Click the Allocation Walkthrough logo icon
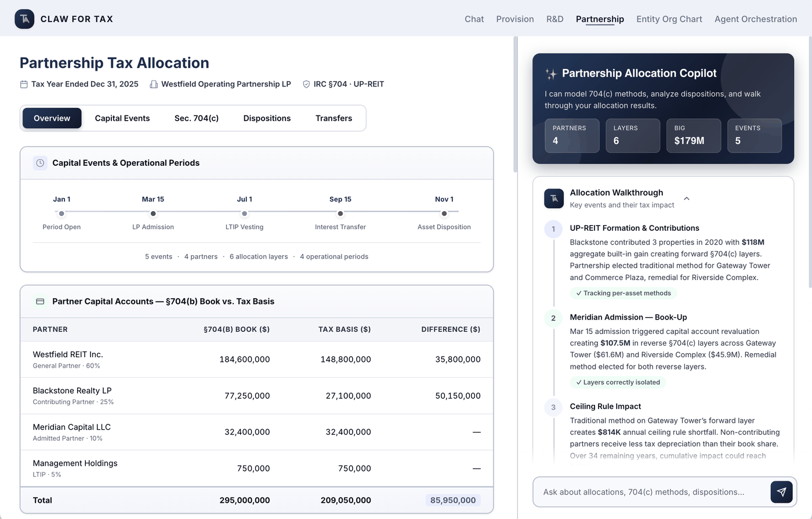Viewport: 812px width, 519px height. tap(554, 198)
